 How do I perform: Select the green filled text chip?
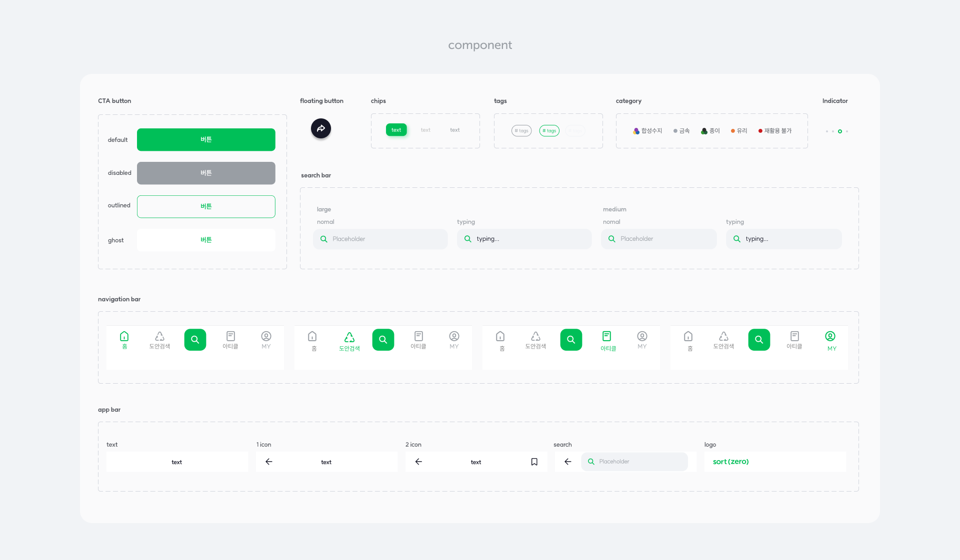pyautogui.click(x=396, y=130)
